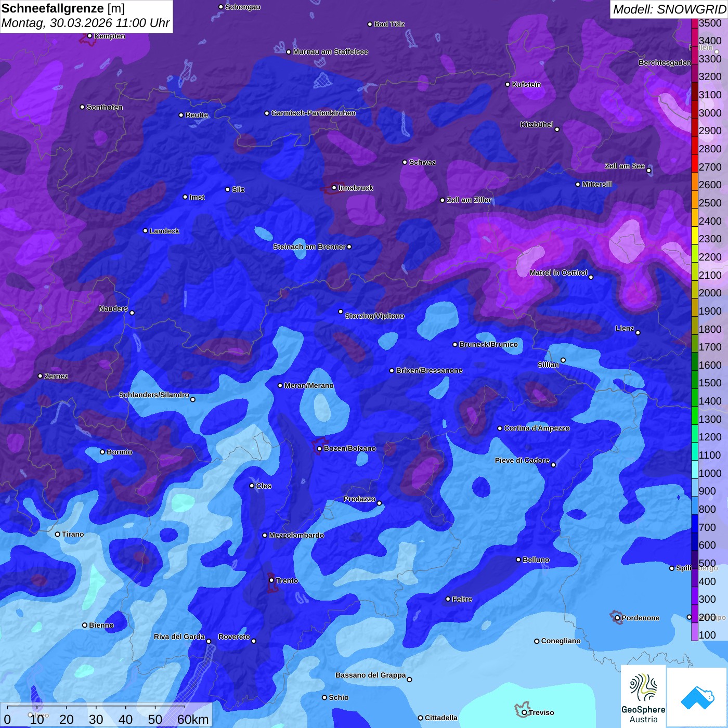Click the Rovereto label
Screen dimensions: 728x728
click(x=234, y=636)
